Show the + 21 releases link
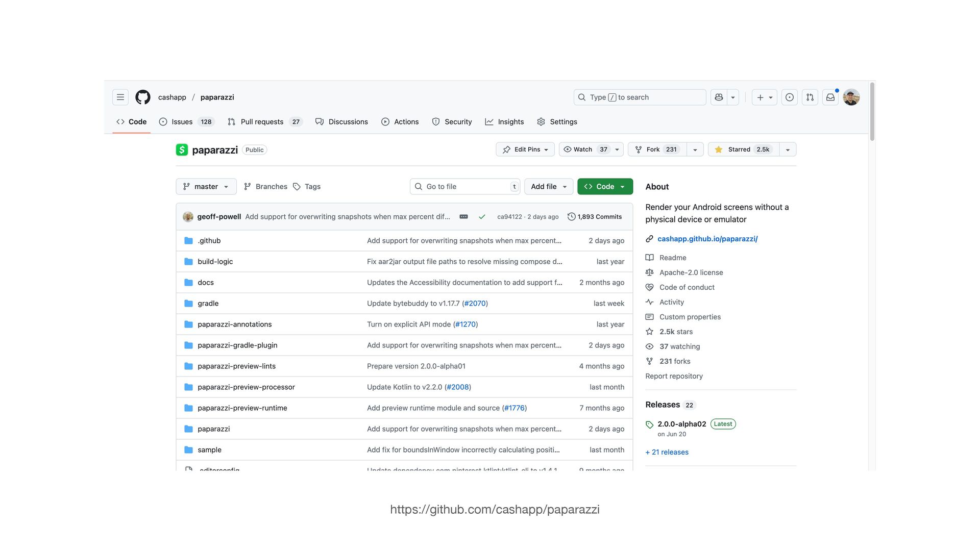 pyautogui.click(x=667, y=452)
